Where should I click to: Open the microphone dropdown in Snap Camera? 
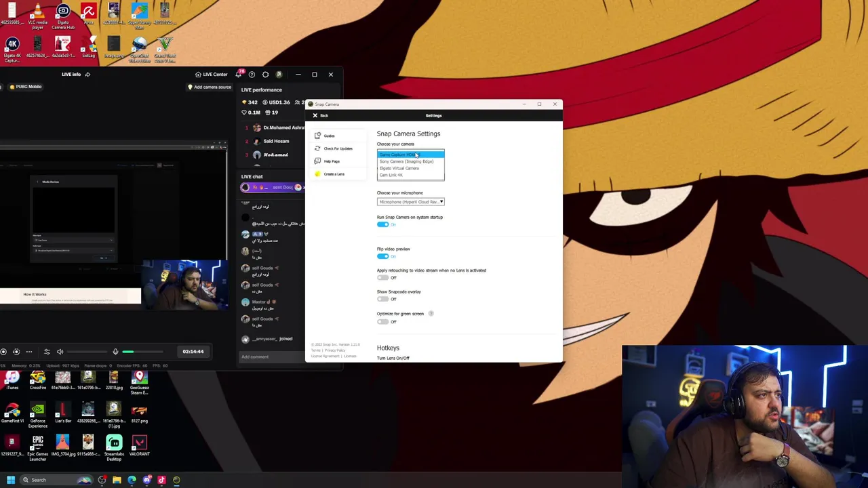click(x=411, y=201)
